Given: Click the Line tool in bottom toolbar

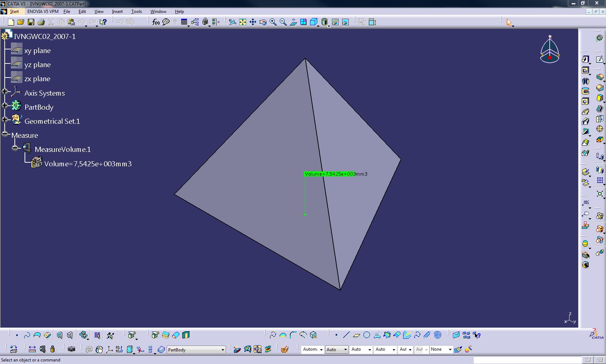Looking at the screenshot, I should pos(346,335).
